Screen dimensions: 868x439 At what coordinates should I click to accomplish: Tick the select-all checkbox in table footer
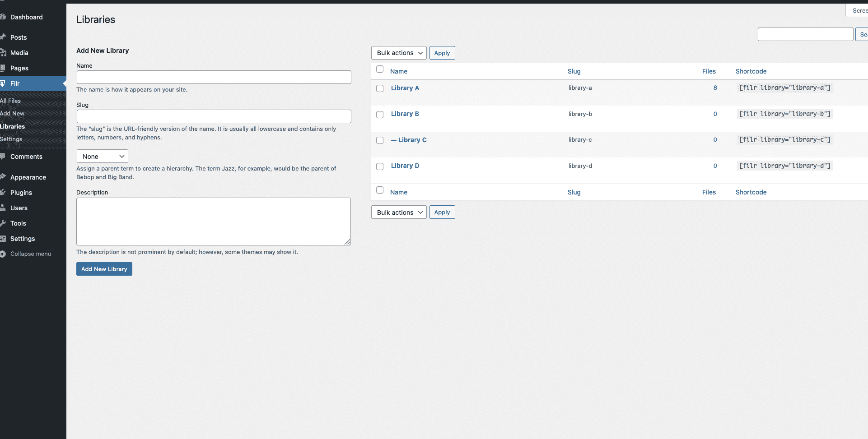click(380, 190)
